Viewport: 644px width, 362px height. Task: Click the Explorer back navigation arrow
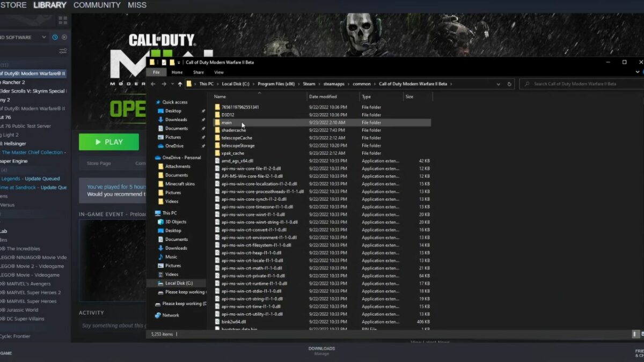click(153, 84)
